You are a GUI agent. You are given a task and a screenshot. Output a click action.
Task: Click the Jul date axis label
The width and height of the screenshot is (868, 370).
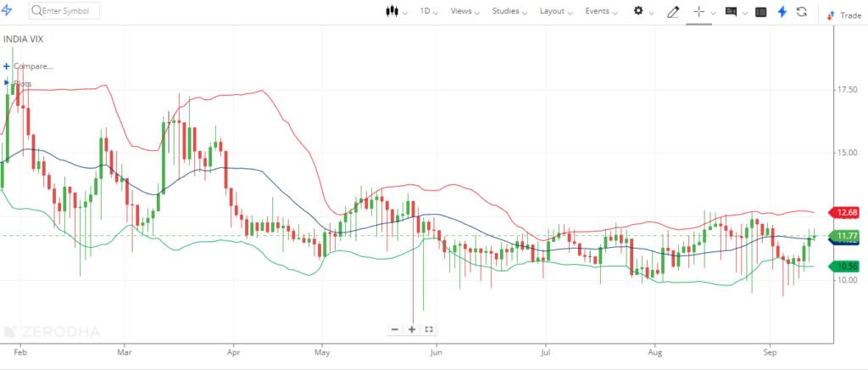(x=546, y=351)
